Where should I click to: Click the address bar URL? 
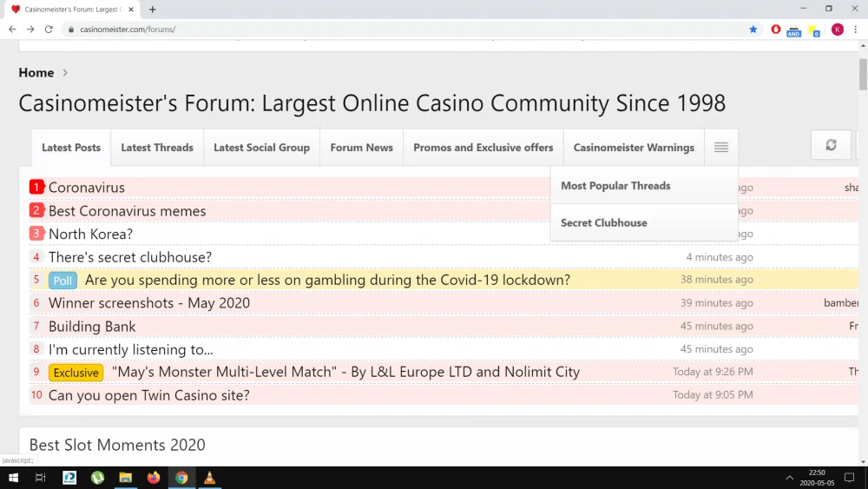click(128, 30)
